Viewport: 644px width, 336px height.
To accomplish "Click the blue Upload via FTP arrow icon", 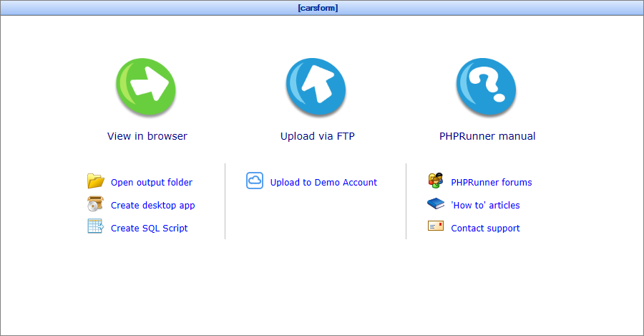I will point(316,87).
